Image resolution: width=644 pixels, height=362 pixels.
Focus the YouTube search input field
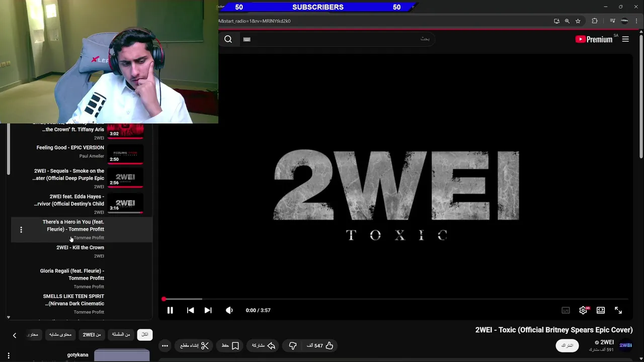click(x=336, y=39)
